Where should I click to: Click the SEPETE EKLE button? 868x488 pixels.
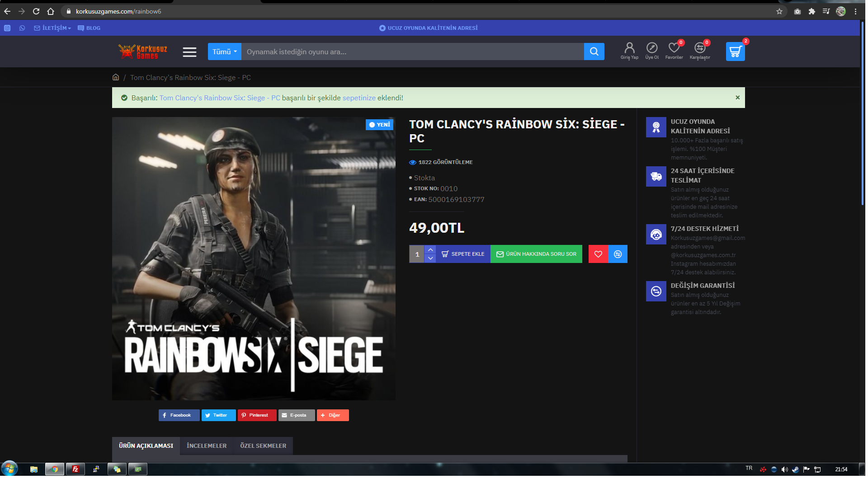click(x=463, y=254)
